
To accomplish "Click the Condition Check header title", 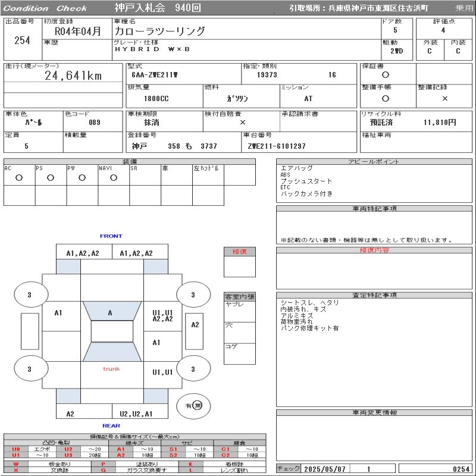I will [45, 8].
